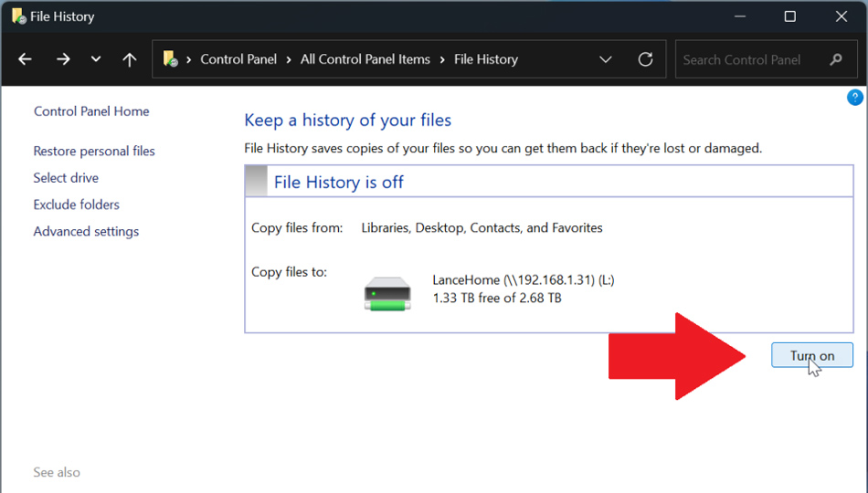
Task: Click the folder icon in address bar
Action: [170, 59]
